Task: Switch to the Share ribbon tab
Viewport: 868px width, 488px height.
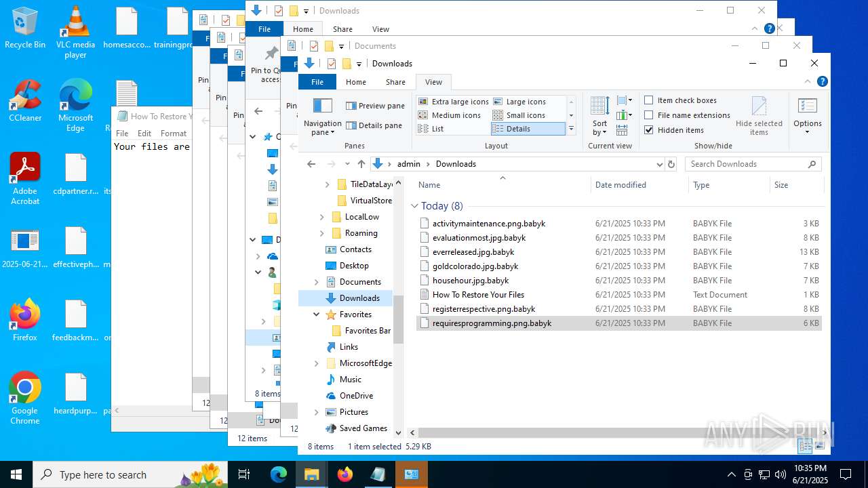Action: 395,82
